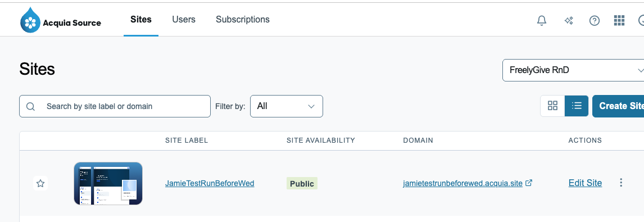644x222 pixels.
Task: Click the SITE LABEL column header
Action: tap(187, 140)
